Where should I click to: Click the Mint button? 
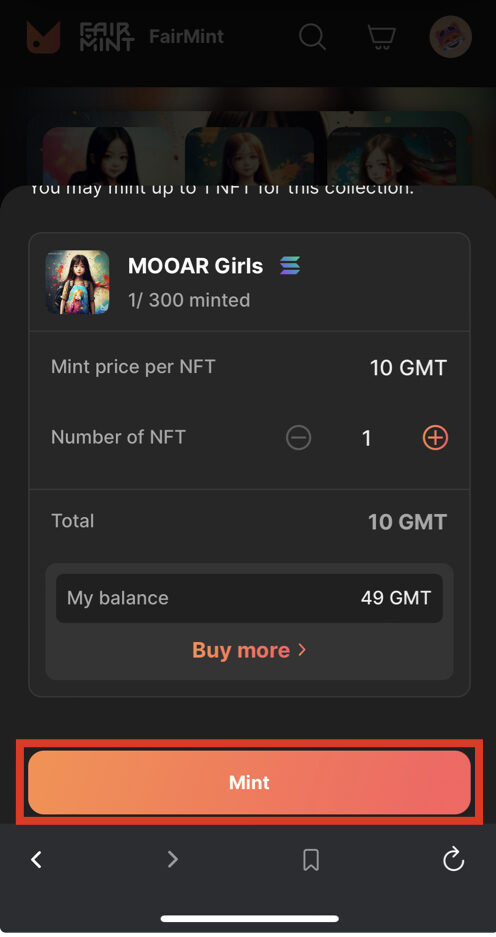click(x=249, y=782)
